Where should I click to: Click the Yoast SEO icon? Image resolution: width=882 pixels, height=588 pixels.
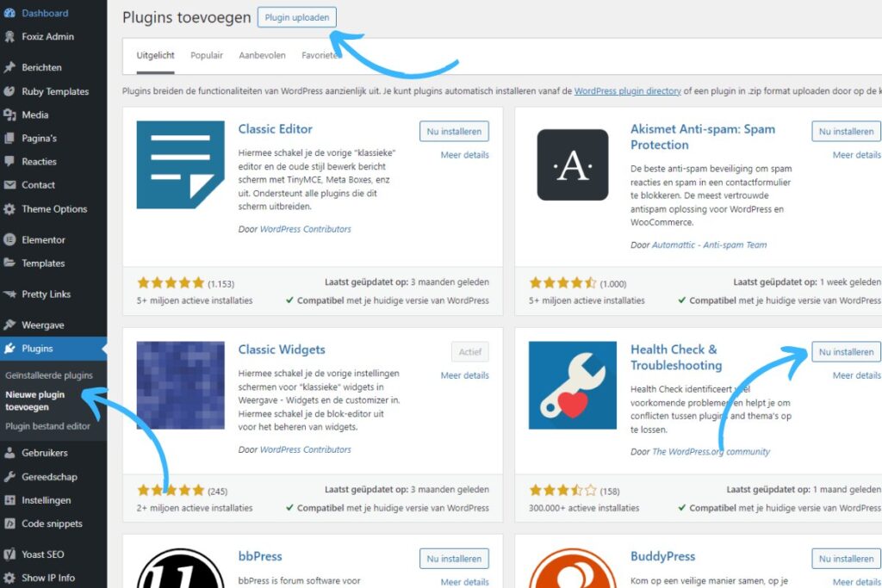click(x=9, y=554)
